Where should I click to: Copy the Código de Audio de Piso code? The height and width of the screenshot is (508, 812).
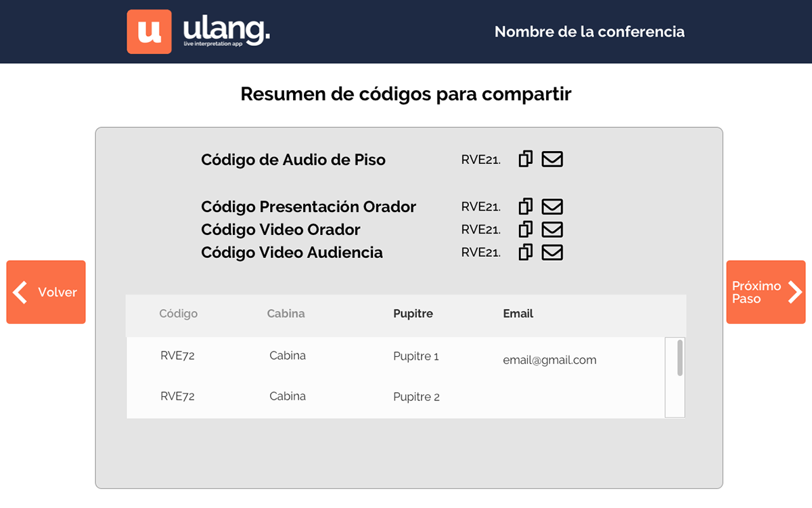tap(525, 159)
